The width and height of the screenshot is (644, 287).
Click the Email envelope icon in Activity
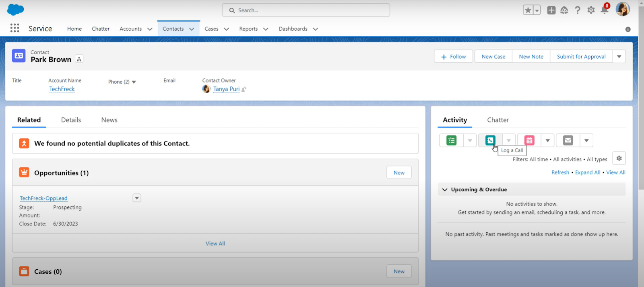click(x=568, y=140)
